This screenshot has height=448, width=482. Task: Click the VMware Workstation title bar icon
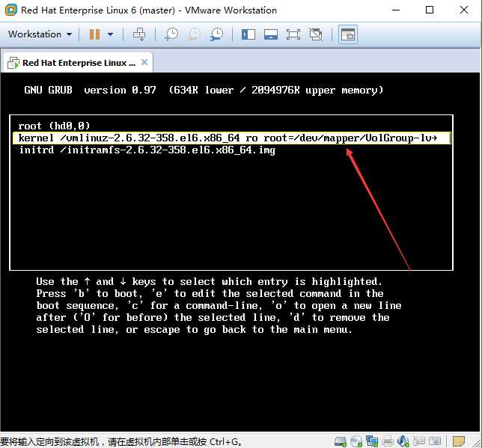(10, 10)
